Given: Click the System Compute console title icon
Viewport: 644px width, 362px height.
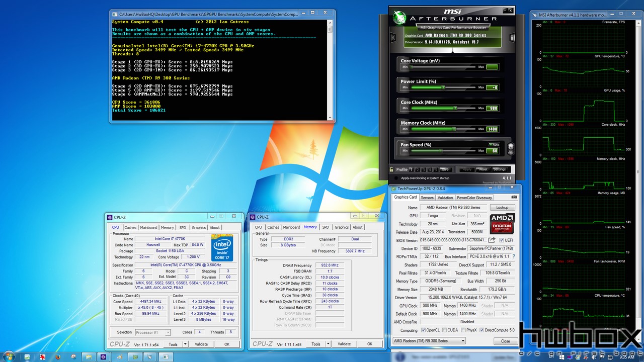Looking at the screenshot, I should [x=115, y=15].
